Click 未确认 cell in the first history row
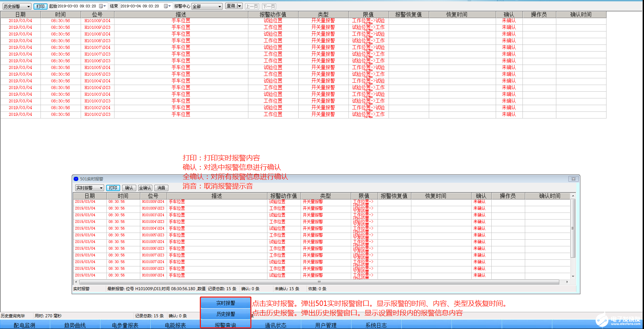 509,21
